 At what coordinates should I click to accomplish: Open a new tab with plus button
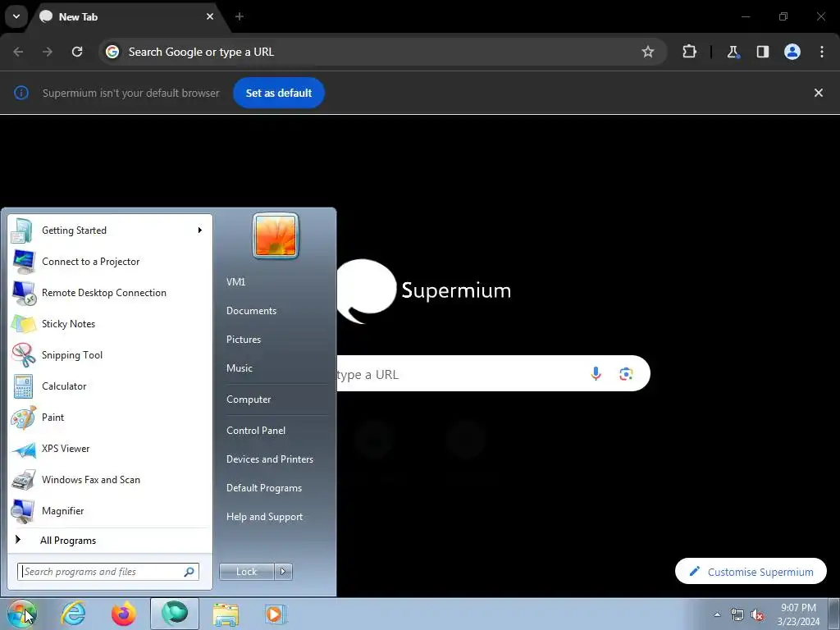[x=240, y=16]
